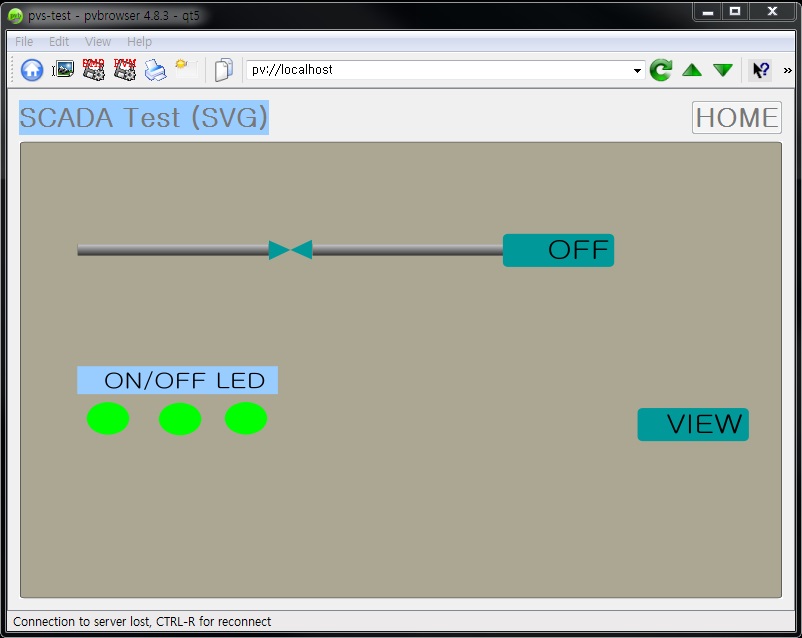Toggle the third green ON/OFF LED

point(246,418)
